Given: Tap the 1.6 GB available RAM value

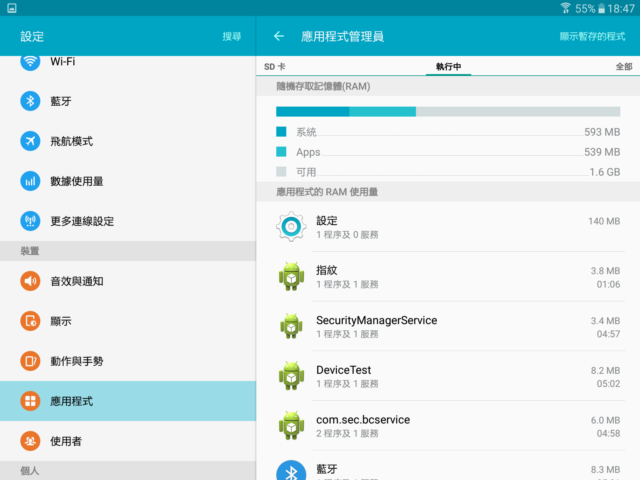Looking at the screenshot, I should click(605, 172).
